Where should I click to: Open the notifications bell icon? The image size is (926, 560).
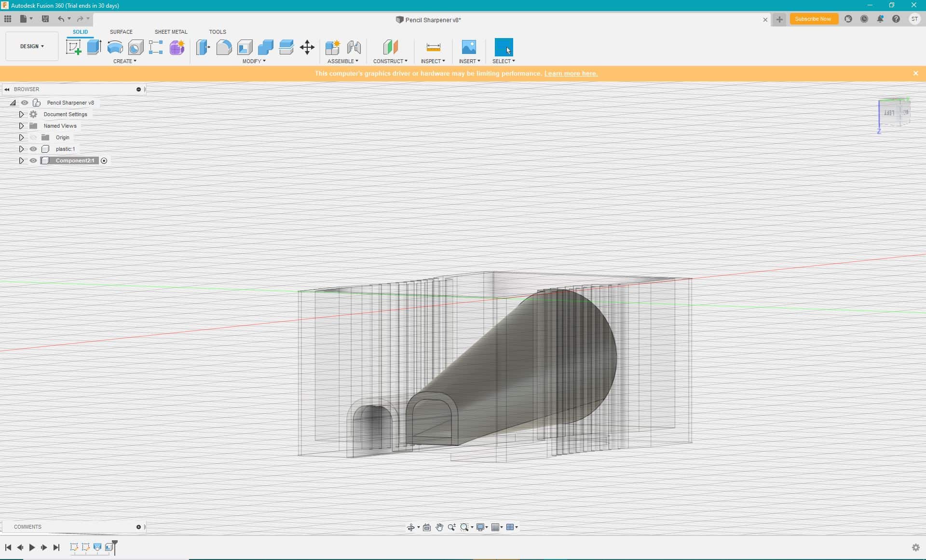[x=880, y=19]
